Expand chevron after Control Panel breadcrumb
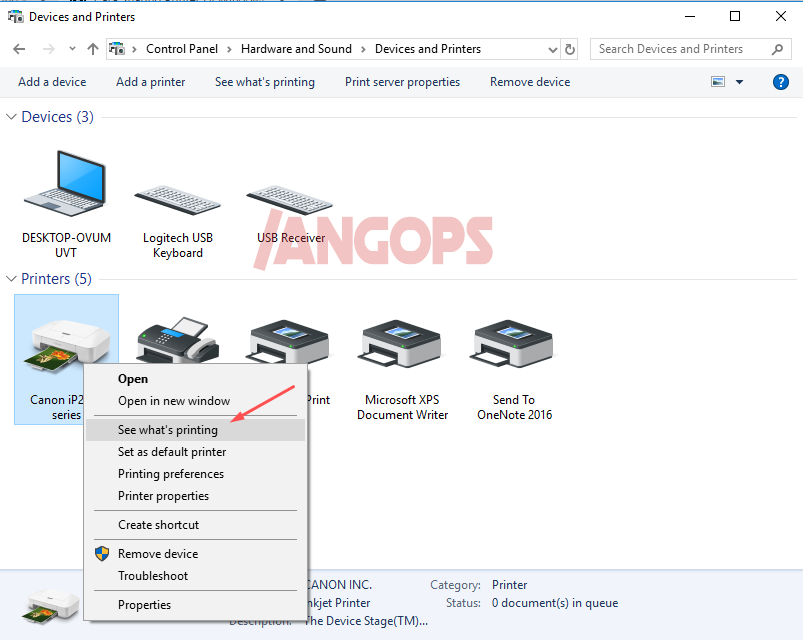Viewport: 803px width, 640px height. (x=229, y=49)
